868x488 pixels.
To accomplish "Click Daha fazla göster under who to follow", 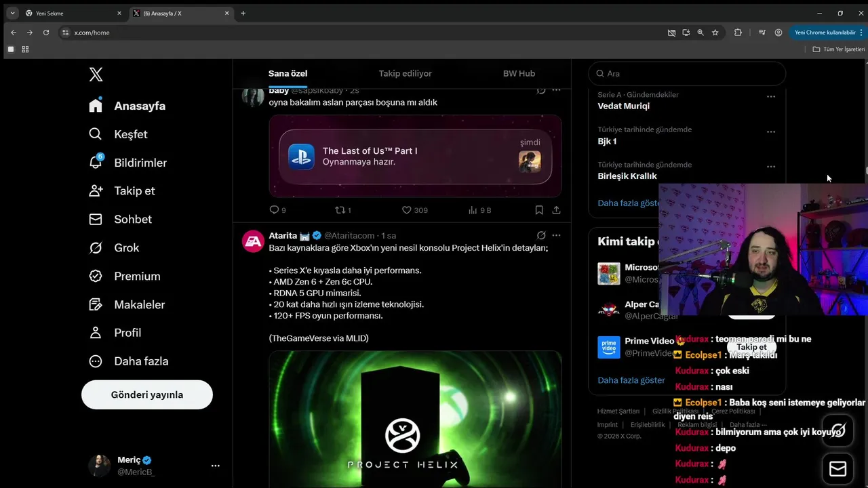I will (x=631, y=380).
